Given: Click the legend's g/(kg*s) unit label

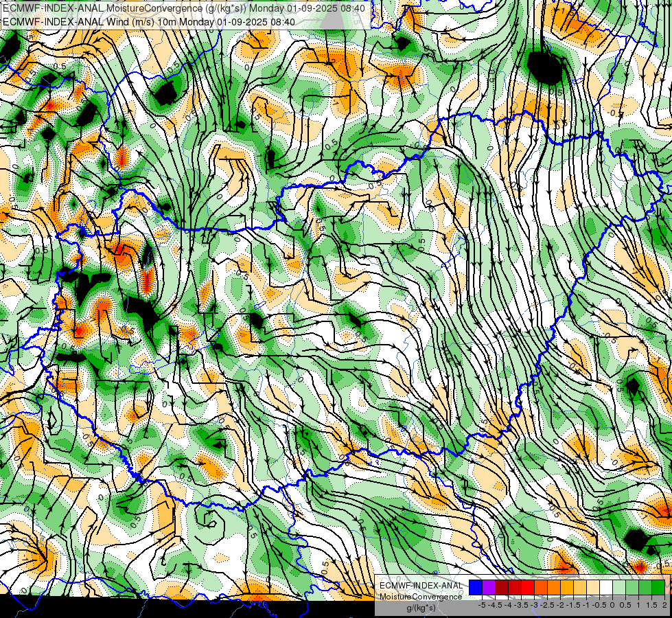Looking at the screenshot, I should (x=421, y=608).
